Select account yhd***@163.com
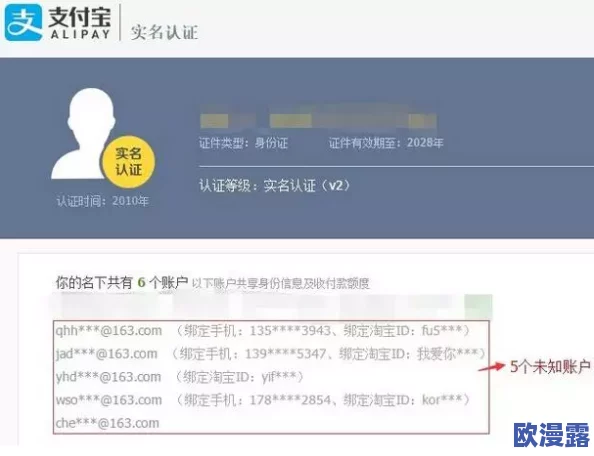This screenshot has width=594, height=456. 108,377
